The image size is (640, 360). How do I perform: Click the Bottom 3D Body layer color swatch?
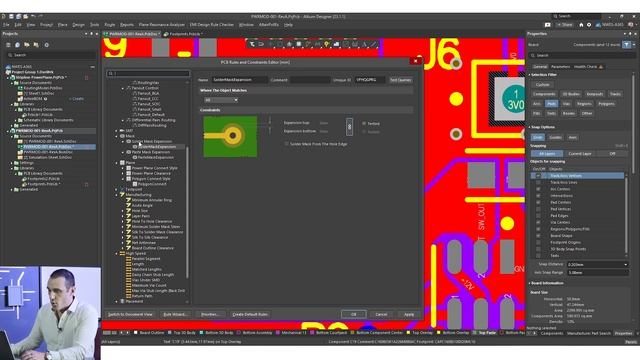(x=201, y=333)
